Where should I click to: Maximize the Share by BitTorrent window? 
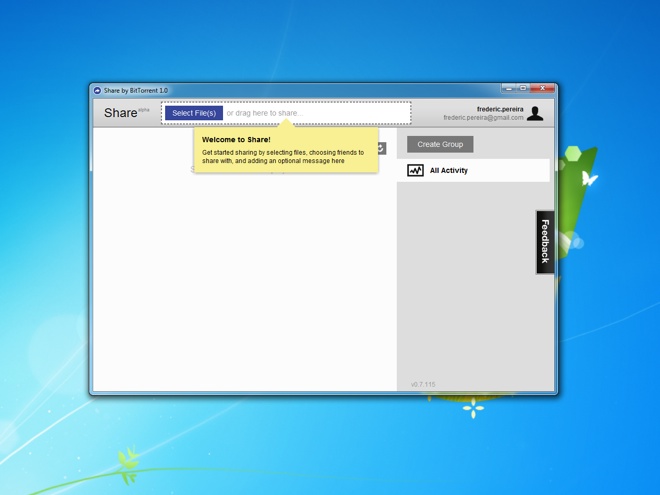523,88
